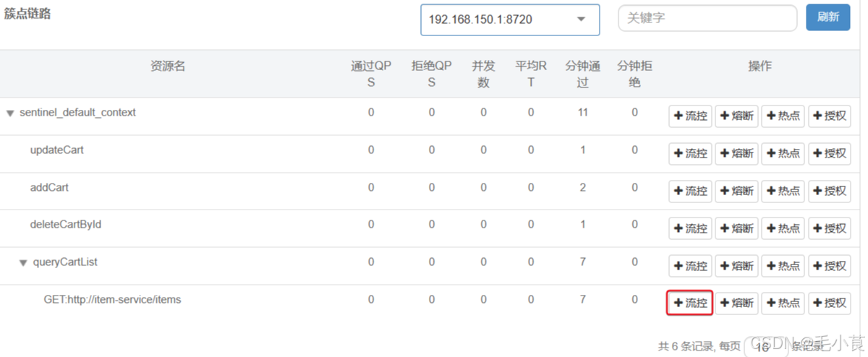This screenshot has width=868, height=357.
Task: Select the sentinel_default_context resource name text
Action: coord(77,113)
